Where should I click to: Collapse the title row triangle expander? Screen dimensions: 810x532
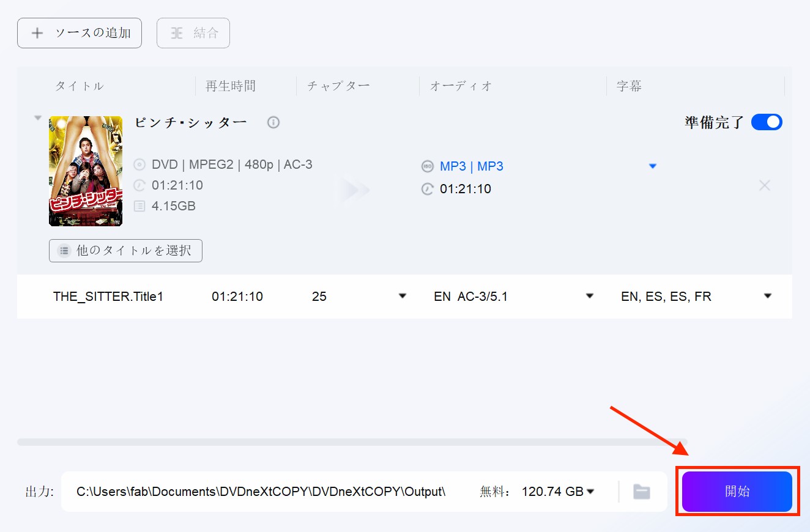tap(38, 118)
